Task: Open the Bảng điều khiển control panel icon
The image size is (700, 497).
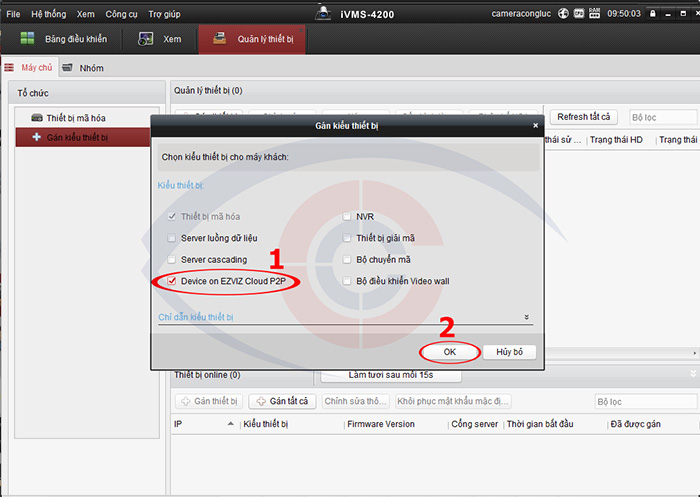Action: tap(27, 38)
